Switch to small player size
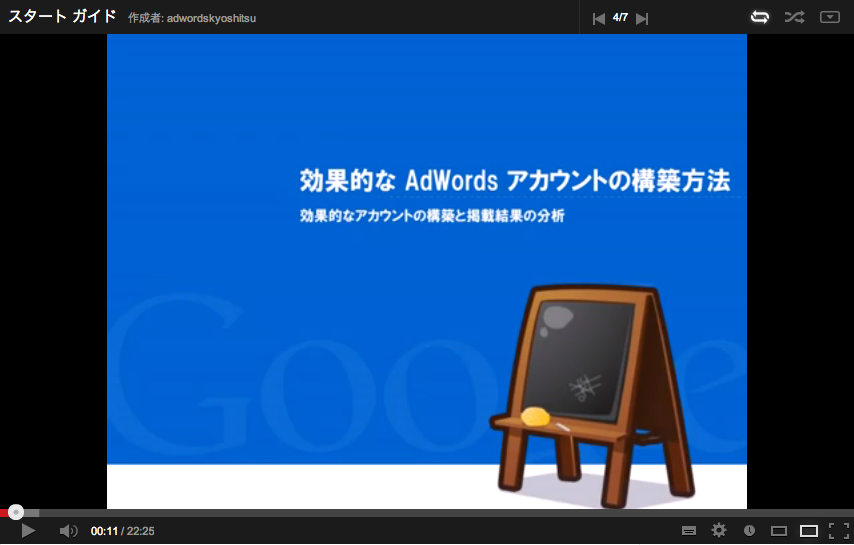The image size is (854, 545). tap(779, 530)
